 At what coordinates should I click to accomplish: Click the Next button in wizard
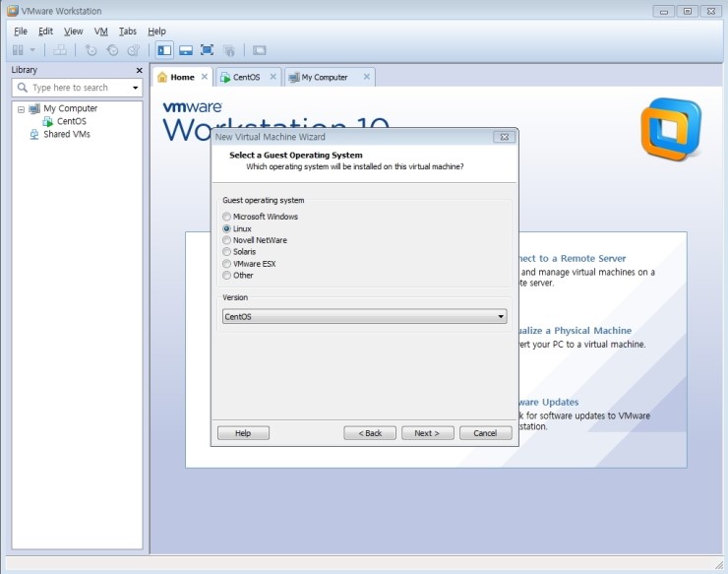pyautogui.click(x=427, y=433)
